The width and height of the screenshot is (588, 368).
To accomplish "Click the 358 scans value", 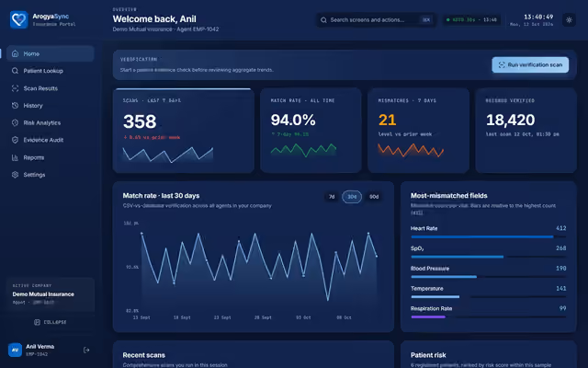I will click(140, 121).
